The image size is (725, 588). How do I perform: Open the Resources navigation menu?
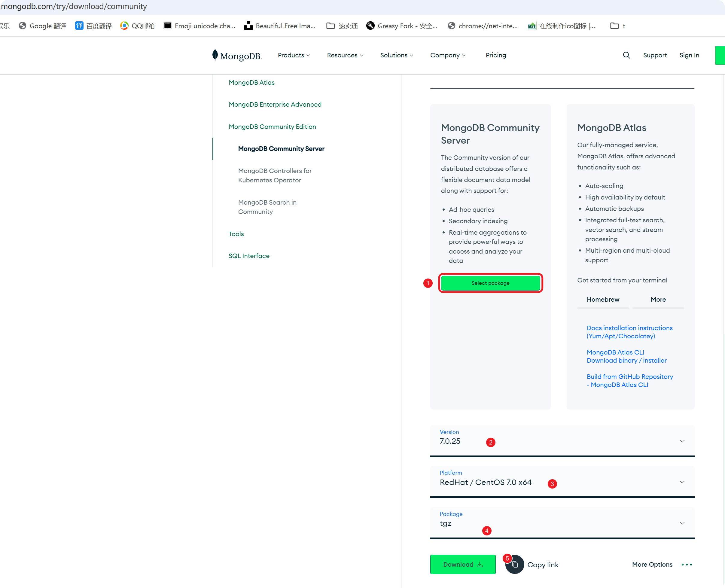tap(345, 55)
